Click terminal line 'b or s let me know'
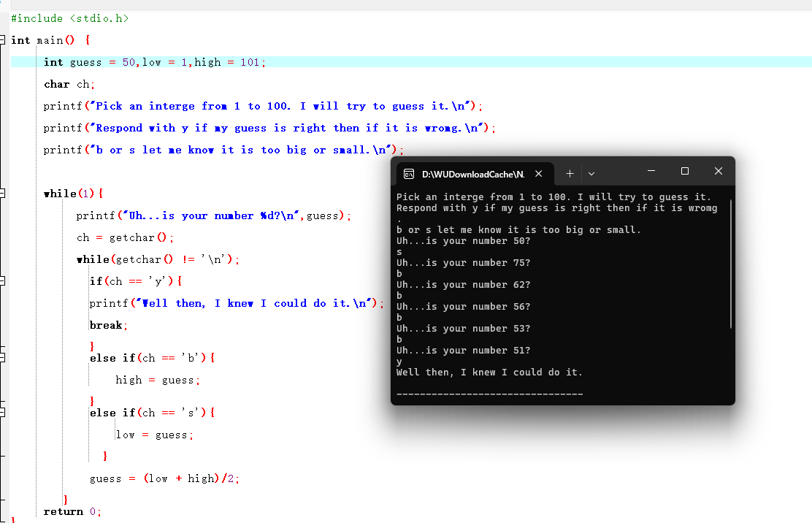 pos(518,229)
